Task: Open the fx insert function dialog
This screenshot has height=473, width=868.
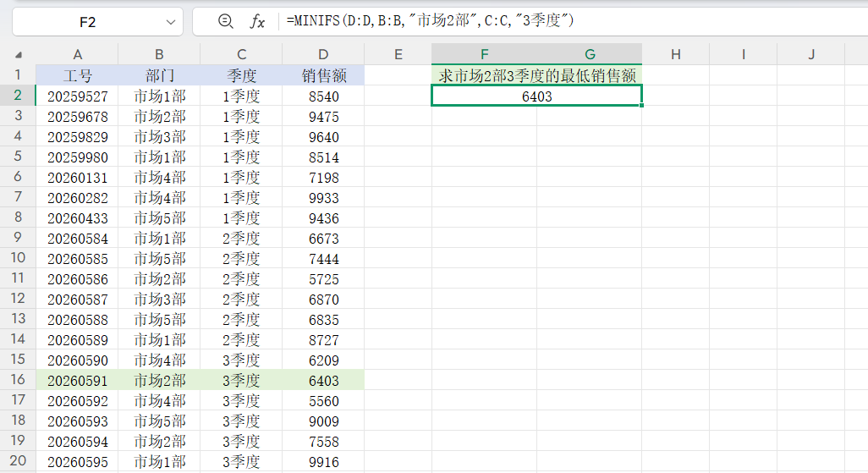Action: pyautogui.click(x=256, y=21)
